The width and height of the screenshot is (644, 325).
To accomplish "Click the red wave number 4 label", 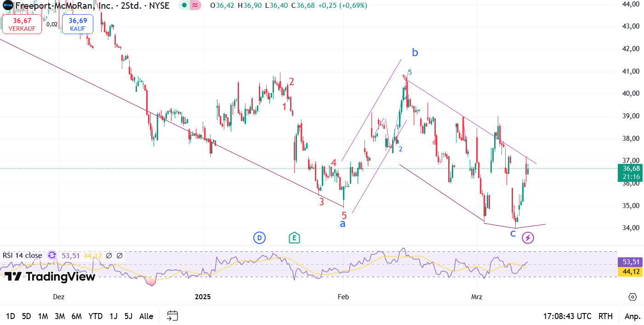I will pyautogui.click(x=334, y=162).
